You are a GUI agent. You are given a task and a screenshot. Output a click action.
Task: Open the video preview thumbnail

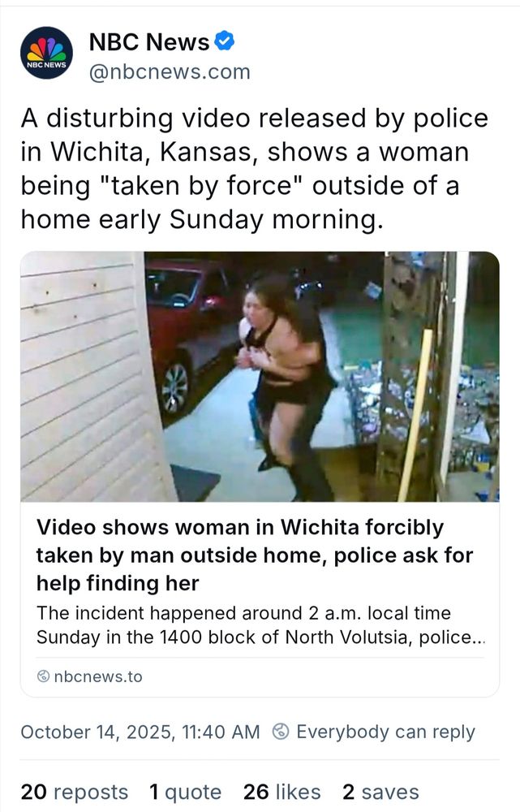[260, 376]
